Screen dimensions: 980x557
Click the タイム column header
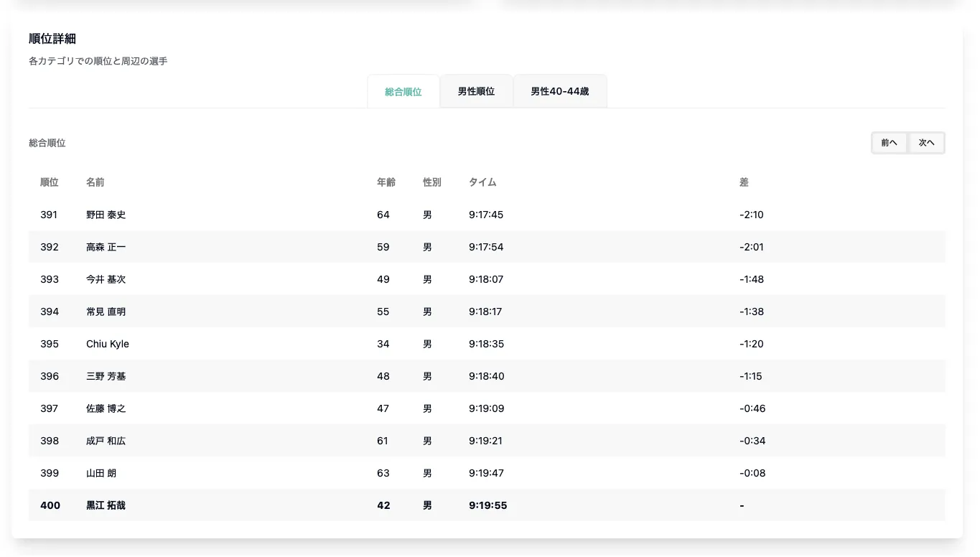[x=482, y=182]
